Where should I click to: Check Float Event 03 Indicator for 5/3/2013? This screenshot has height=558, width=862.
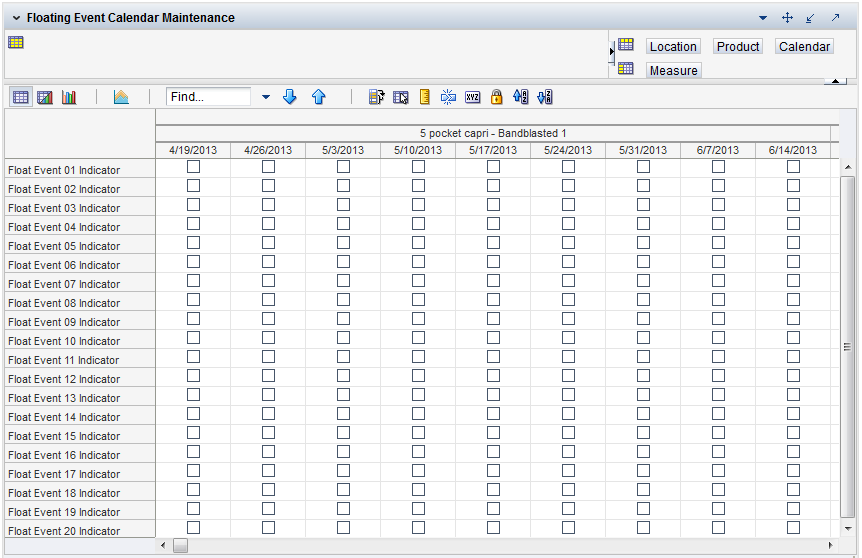(x=344, y=205)
